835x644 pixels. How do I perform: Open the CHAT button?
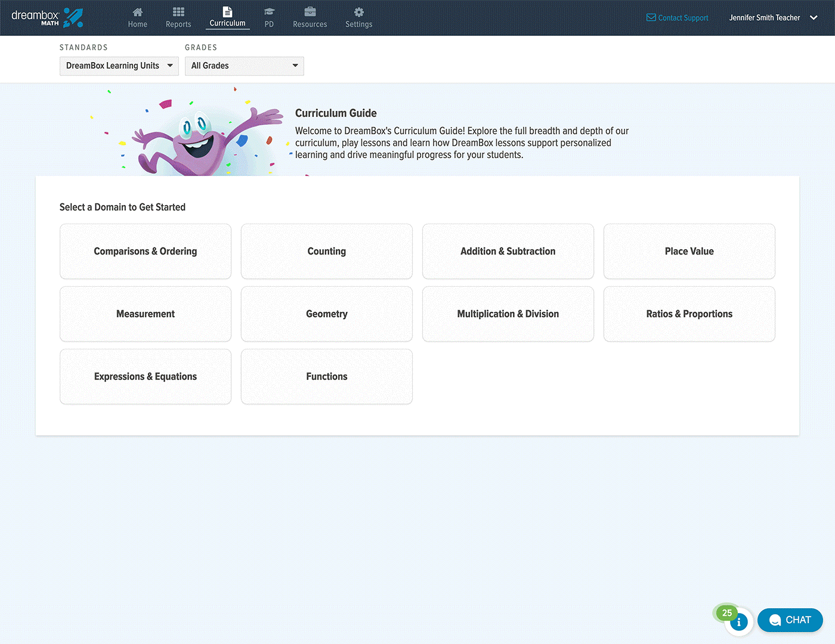click(790, 620)
